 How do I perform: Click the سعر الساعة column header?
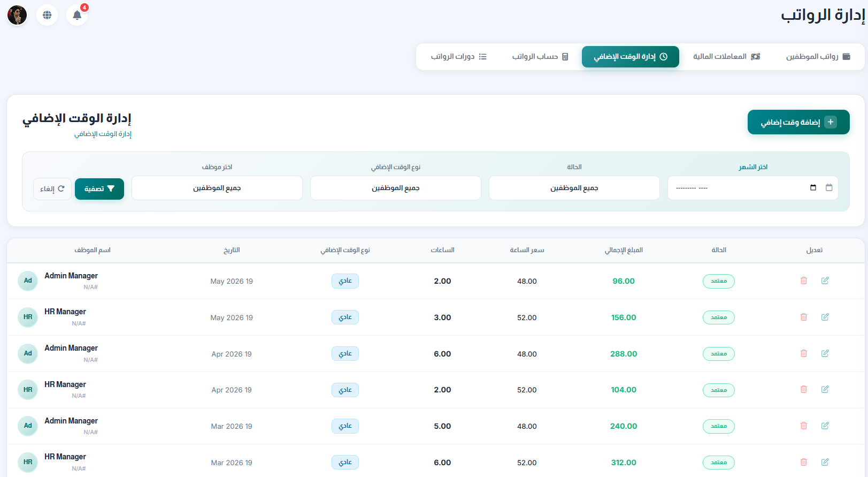point(527,250)
